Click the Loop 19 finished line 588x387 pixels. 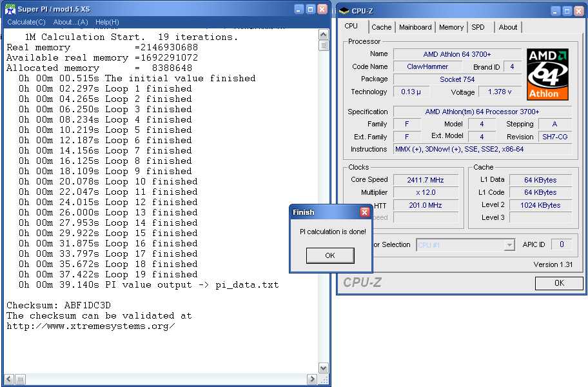click(108, 275)
